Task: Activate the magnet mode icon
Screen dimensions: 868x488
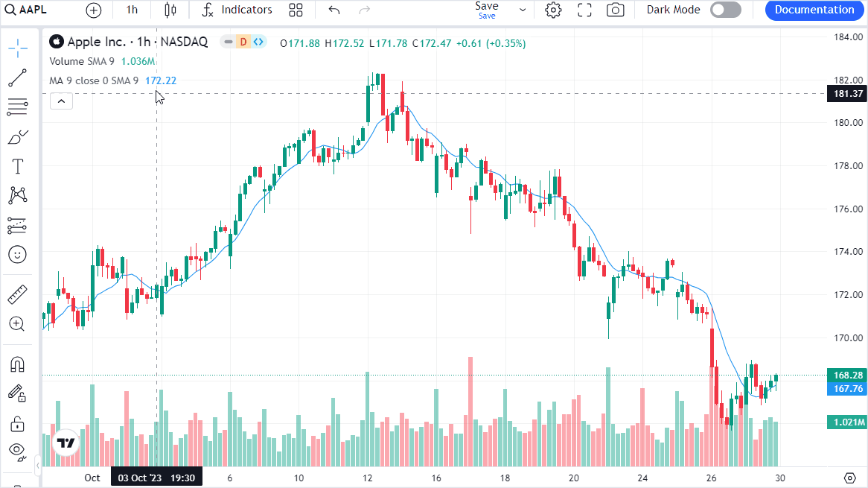Action: pyautogui.click(x=18, y=364)
